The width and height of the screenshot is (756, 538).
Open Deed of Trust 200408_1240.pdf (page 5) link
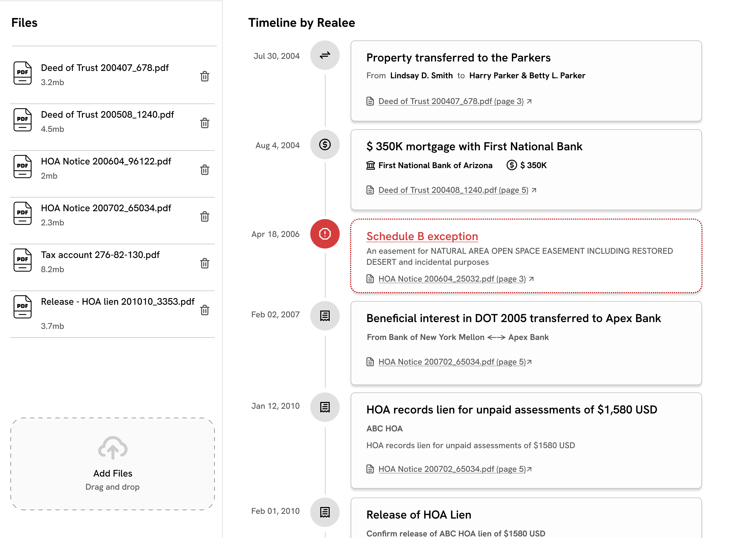pos(453,190)
